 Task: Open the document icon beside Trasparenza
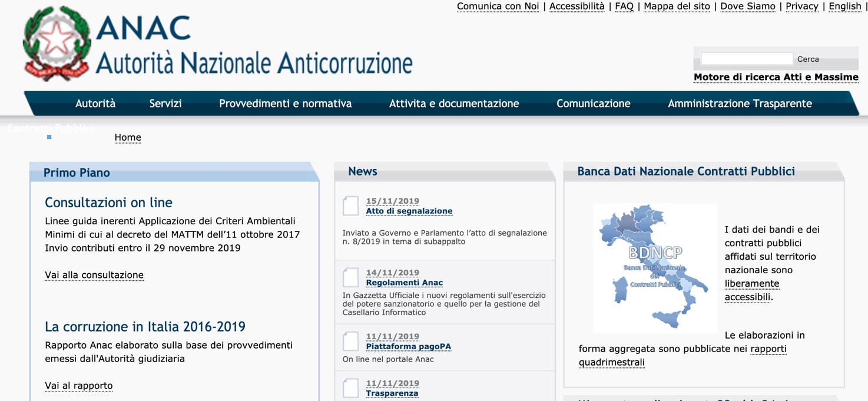click(x=351, y=388)
